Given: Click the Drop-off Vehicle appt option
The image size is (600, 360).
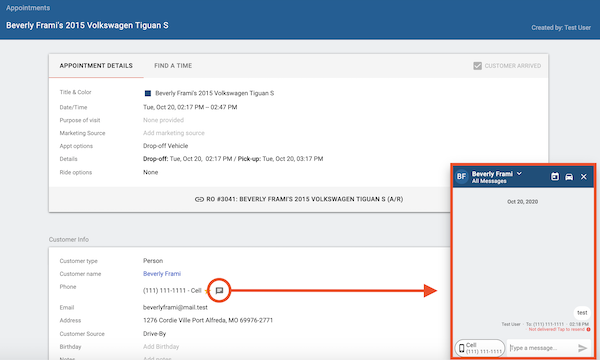Looking at the screenshot, I should (166, 146).
